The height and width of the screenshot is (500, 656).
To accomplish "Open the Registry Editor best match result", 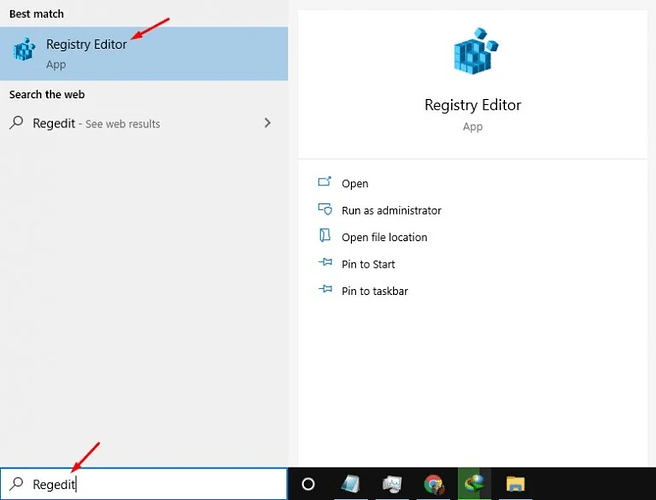I will 144,54.
